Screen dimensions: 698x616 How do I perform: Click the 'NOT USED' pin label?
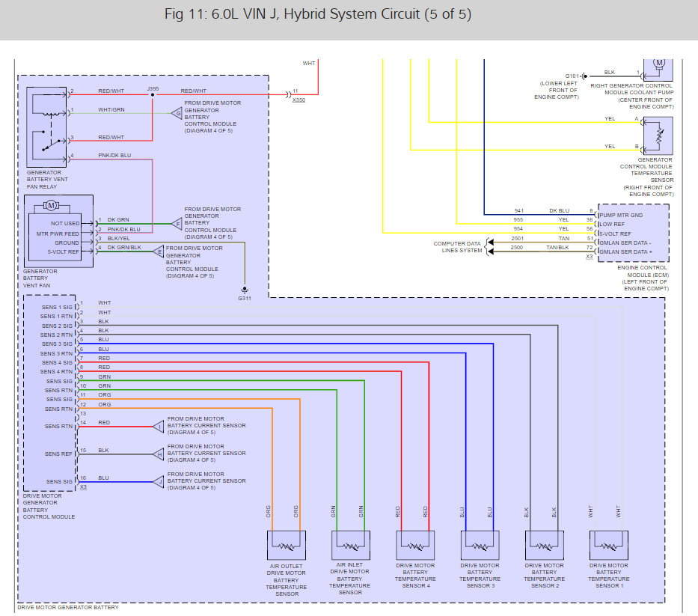pos(65,224)
